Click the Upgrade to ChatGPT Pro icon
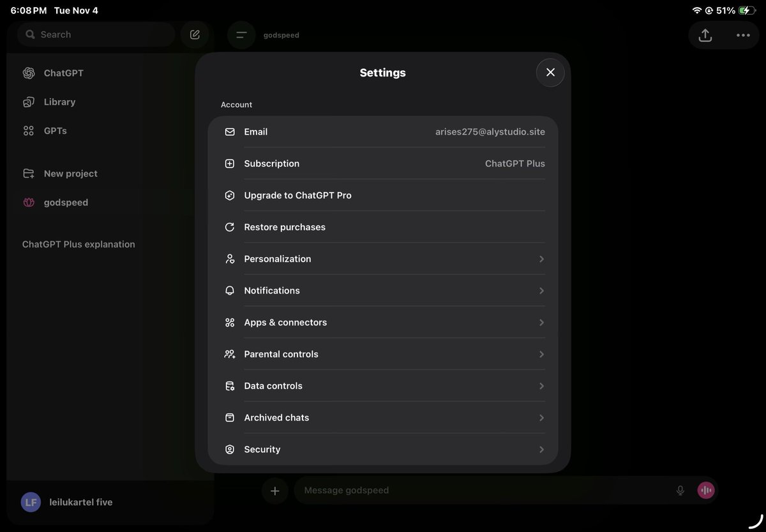The image size is (766, 532). tap(230, 195)
